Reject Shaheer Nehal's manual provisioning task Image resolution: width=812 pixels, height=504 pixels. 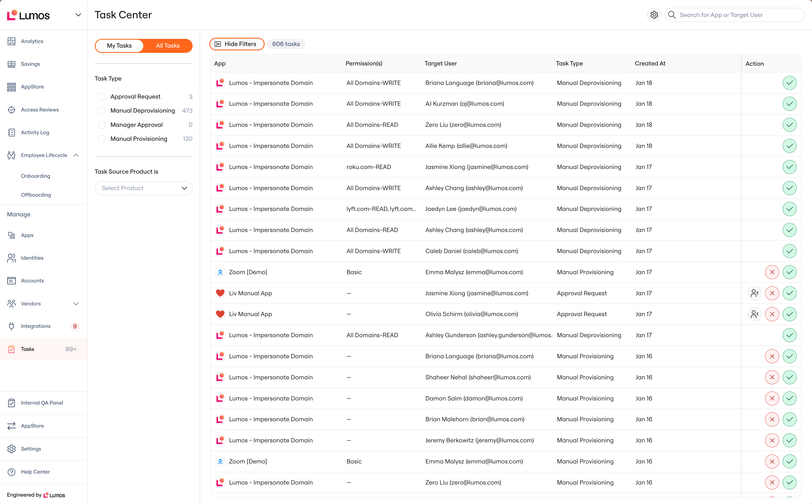(772, 377)
